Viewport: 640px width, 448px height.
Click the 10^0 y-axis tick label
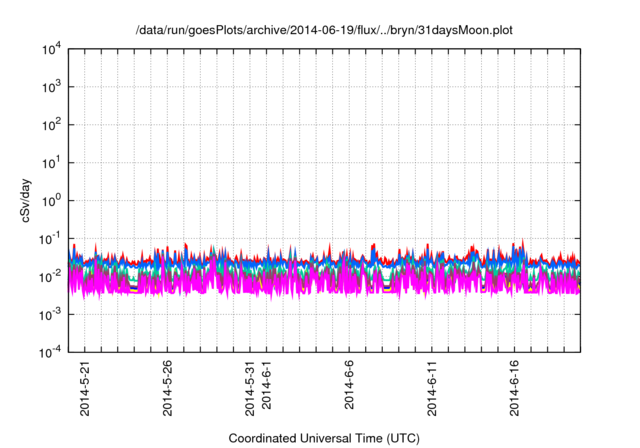[52, 200]
